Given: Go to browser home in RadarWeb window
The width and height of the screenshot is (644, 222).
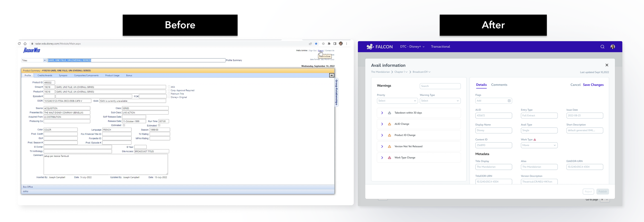Looking at the screenshot, I should [25, 44].
